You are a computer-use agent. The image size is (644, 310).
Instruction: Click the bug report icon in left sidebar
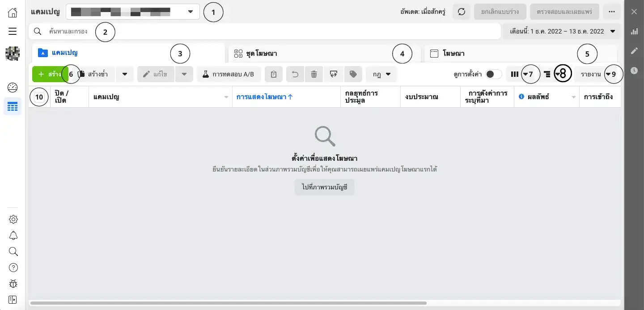click(x=13, y=284)
